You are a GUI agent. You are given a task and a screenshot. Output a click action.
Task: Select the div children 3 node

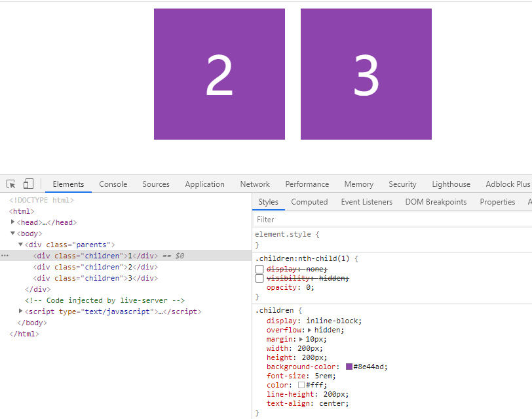point(96,278)
